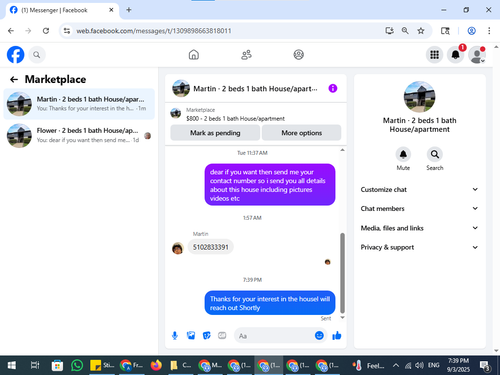Click More options button
The width and height of the screenshot is (500, 375).
[x=301, y=133]
